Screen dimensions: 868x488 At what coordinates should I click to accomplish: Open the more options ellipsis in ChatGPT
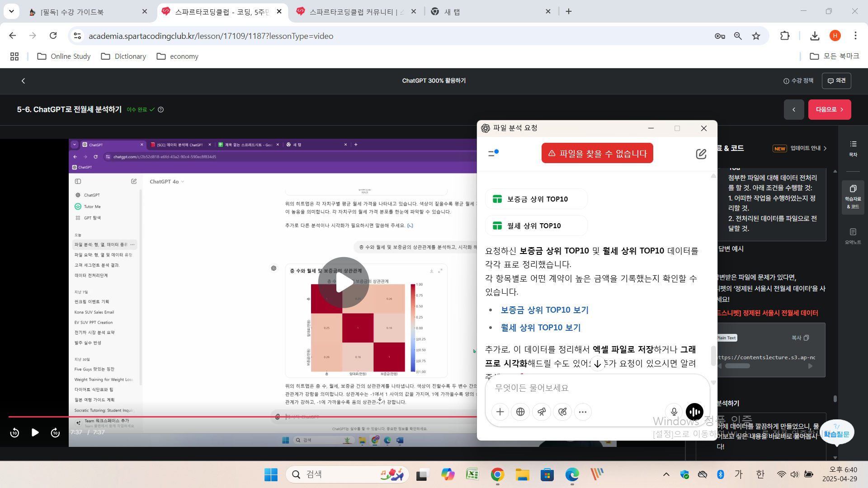click(583, 412)
